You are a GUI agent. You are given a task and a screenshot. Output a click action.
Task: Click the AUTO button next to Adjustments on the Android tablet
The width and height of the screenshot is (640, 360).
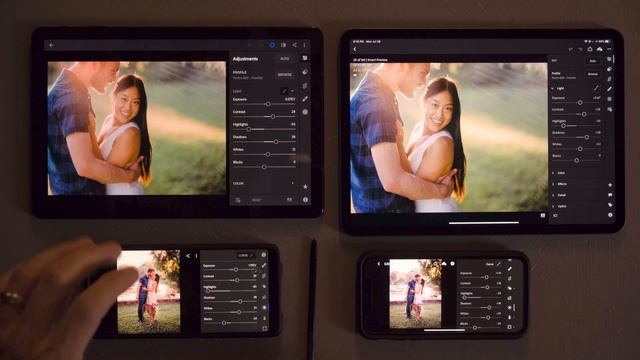tap(285, 59)
